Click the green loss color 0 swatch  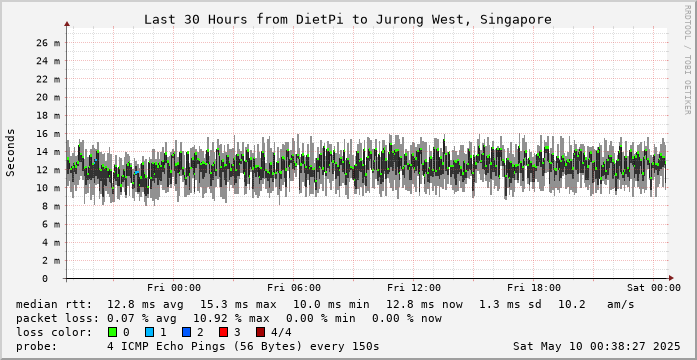tap(112, 332)
